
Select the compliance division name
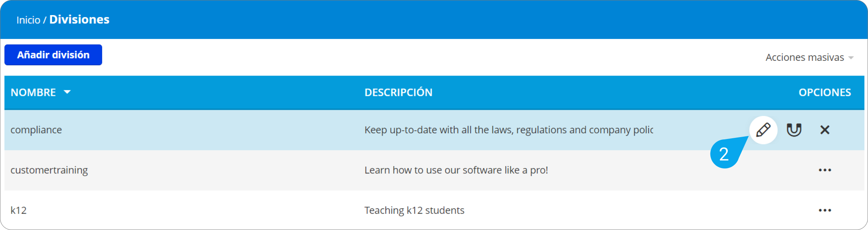pos(36,130)
